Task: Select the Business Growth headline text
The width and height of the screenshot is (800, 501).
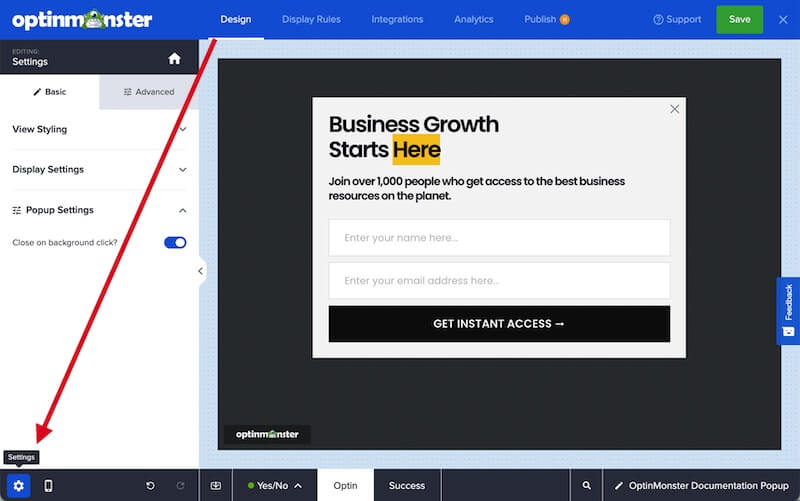Action: click(x=414, y=137)
